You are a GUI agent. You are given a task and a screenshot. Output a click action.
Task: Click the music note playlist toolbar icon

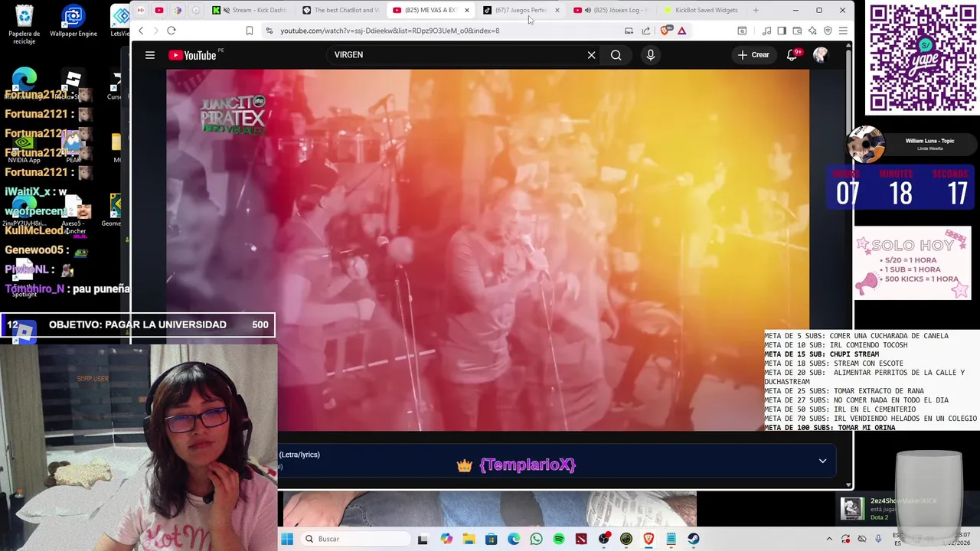pyautogui.click(x=766, y=31)
